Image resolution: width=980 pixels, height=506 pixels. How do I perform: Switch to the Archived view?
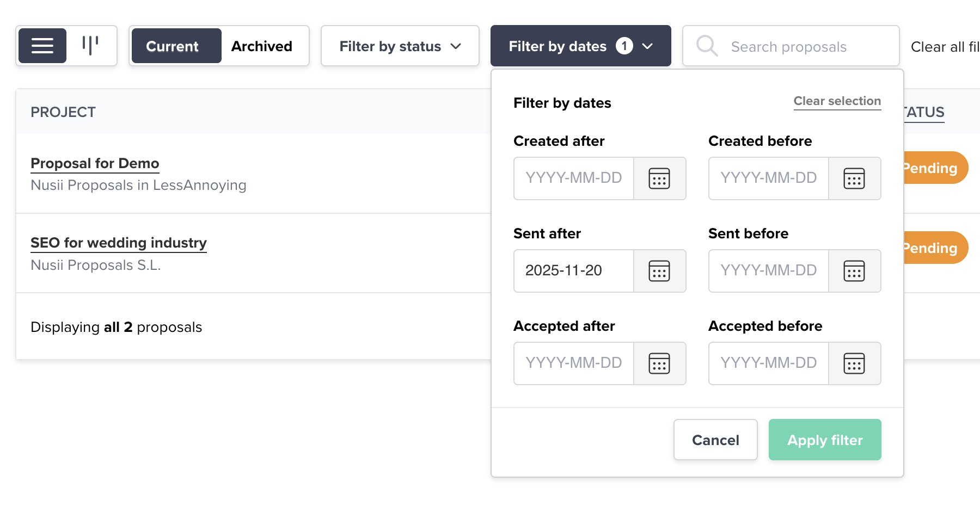point(262,46)
